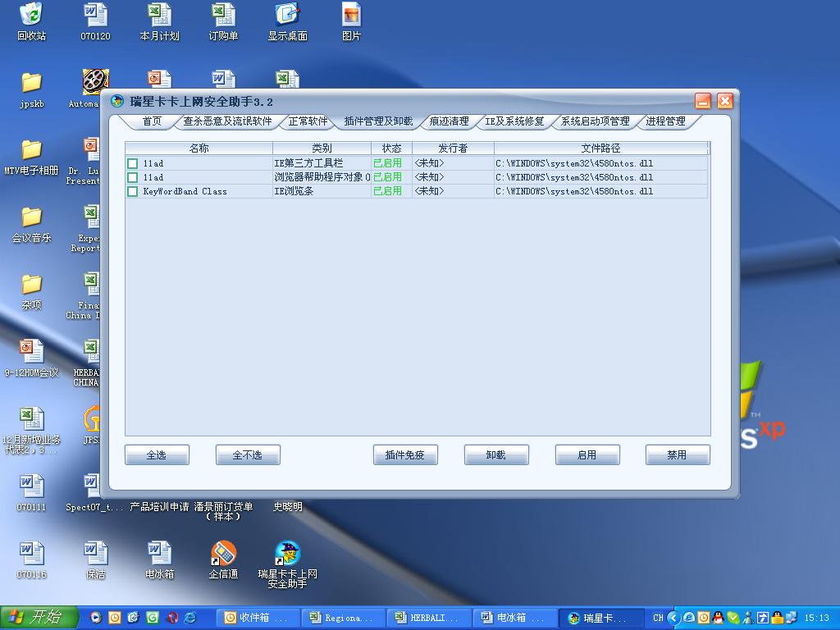Open the Start 开始 menu

point(39,618)
